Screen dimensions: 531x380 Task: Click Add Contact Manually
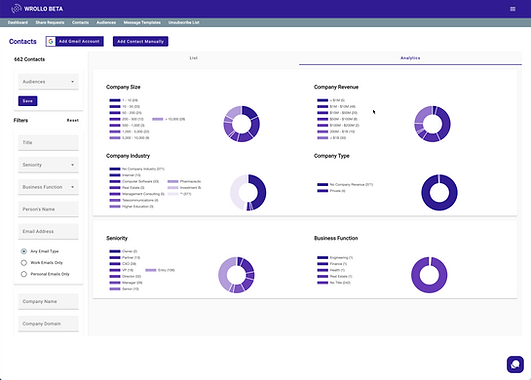pos(140,41)
